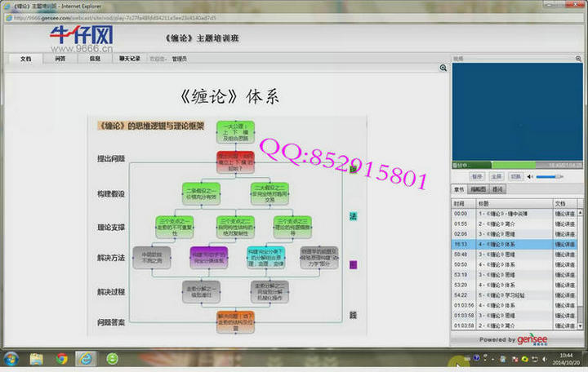Click the document zoom magnifier icon
The height and width of the screenshot is (372, 588).
coord(443,69)
